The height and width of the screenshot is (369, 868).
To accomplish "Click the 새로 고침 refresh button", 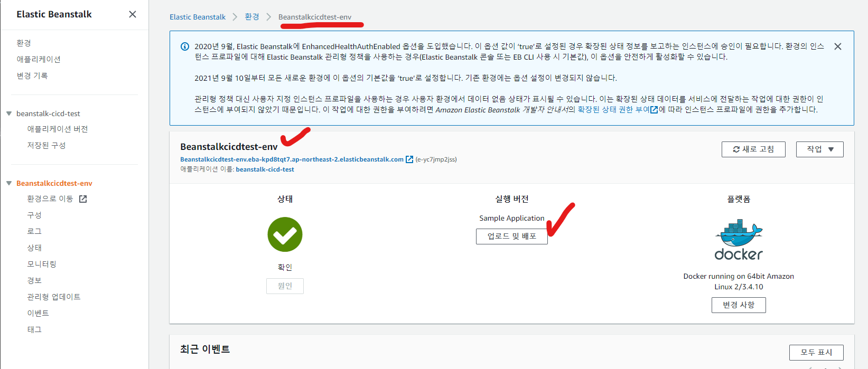I will [753, 149].
